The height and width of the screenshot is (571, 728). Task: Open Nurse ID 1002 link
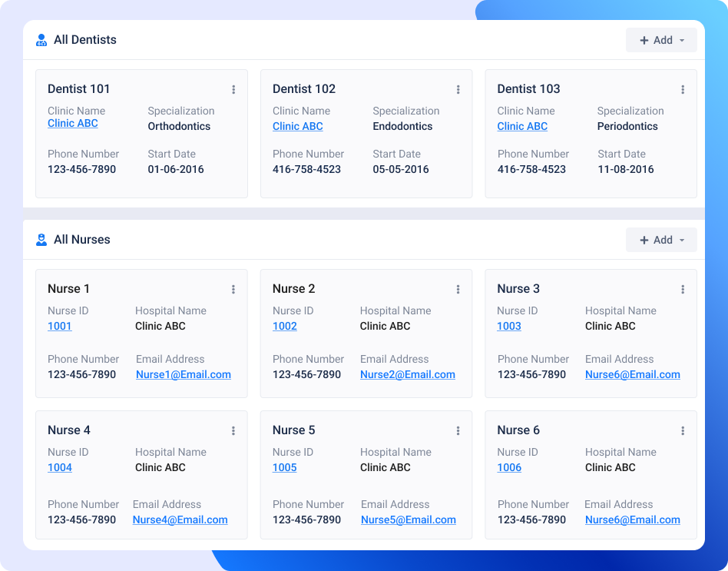point(285,326)
